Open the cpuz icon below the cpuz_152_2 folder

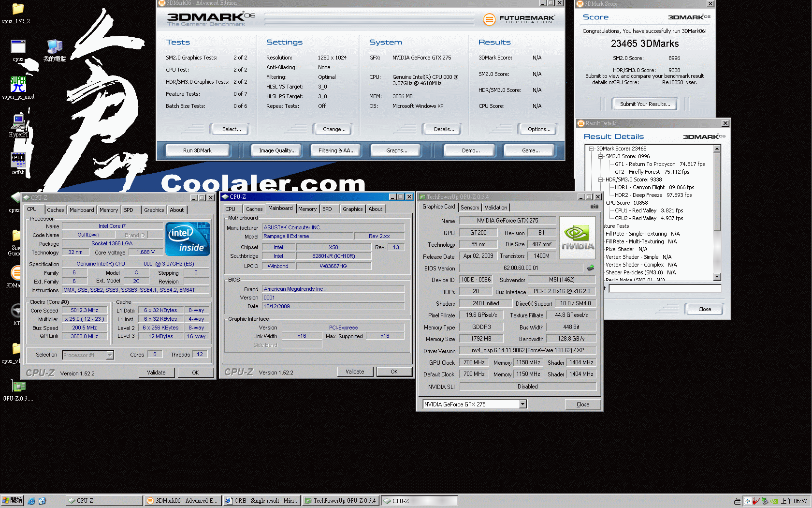click(18, 50)
